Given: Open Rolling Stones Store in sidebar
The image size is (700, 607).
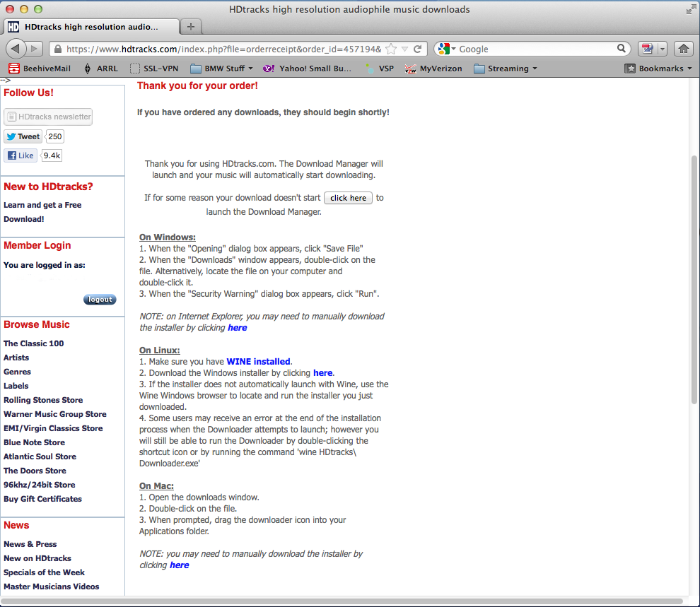Looking at the screenshot, I should point(43,400).
